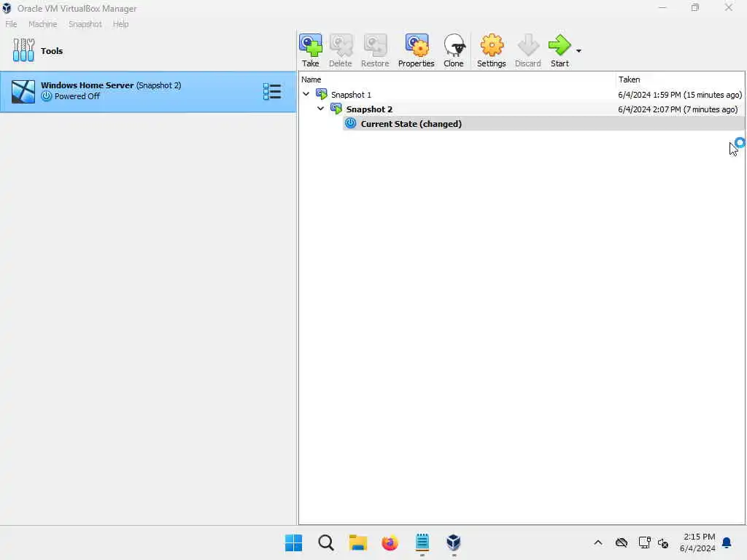Screen dimensions: 747x560
Task: Collapse the Snapshot 2 tree node
Action: tap(321, 109)
